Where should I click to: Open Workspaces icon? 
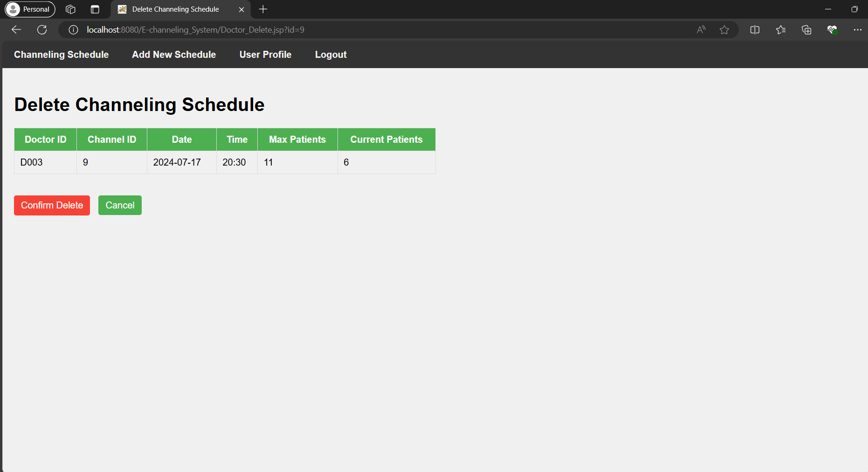(70, 9)
